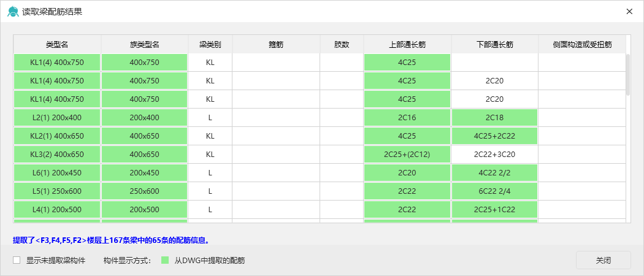Check the 显示未提取梁构件 checkbox

click(17, 261)
